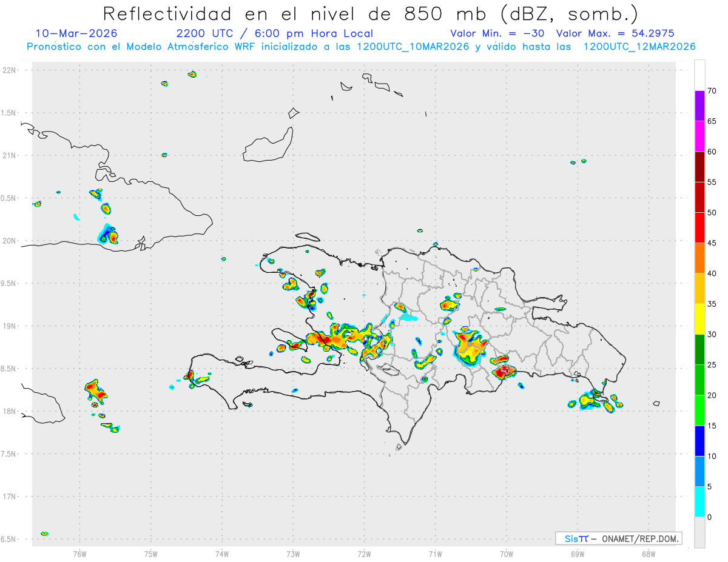Click the colorbar tick label '70'
The height and width of the screenshot is (562, 728).
pos(712,91)
